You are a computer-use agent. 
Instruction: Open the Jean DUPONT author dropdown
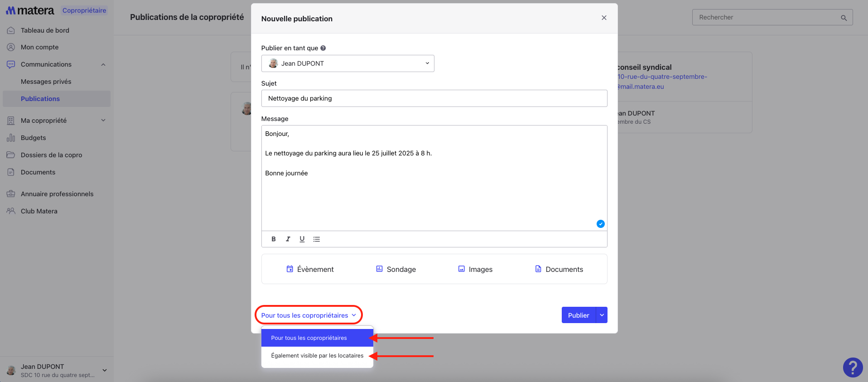tap(347, 63)
